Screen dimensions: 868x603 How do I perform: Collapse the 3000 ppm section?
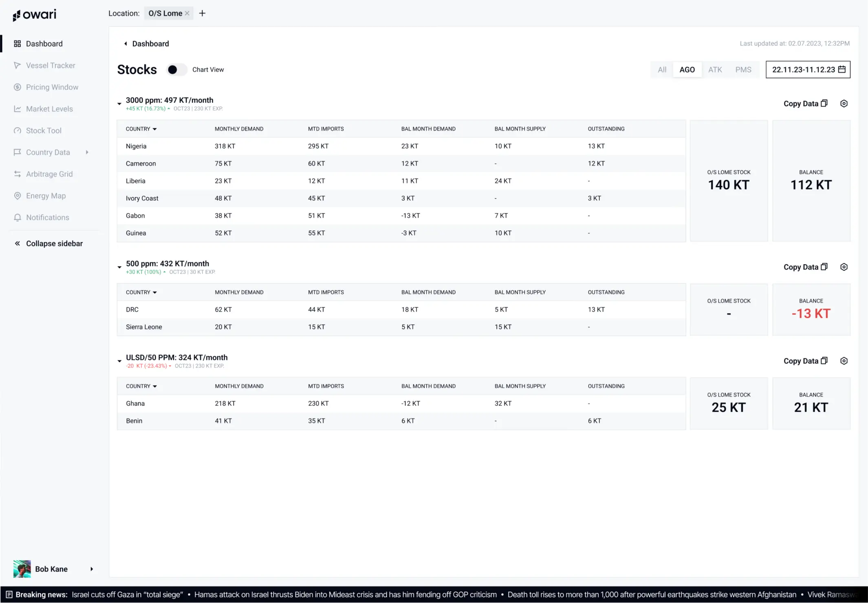[119, 104]
